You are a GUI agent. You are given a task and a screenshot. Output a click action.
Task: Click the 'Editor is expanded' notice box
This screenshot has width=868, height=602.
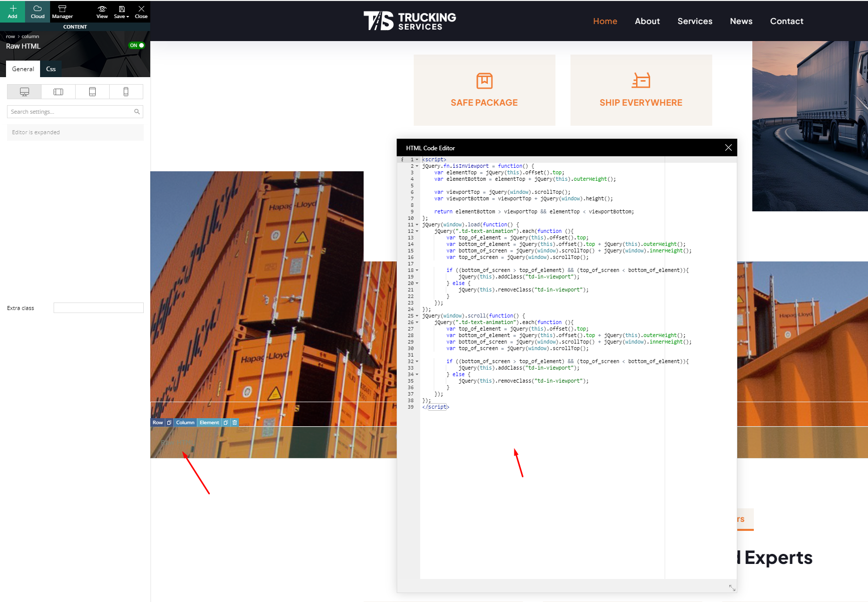(x=75, y=132)
